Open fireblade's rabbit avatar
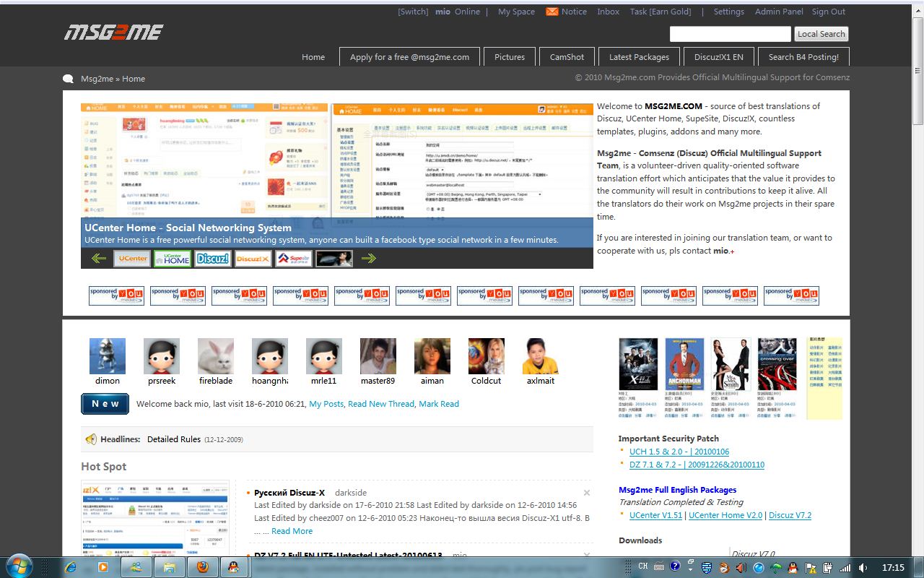Viewport: 924px width, 578px height. pos(216,356)
